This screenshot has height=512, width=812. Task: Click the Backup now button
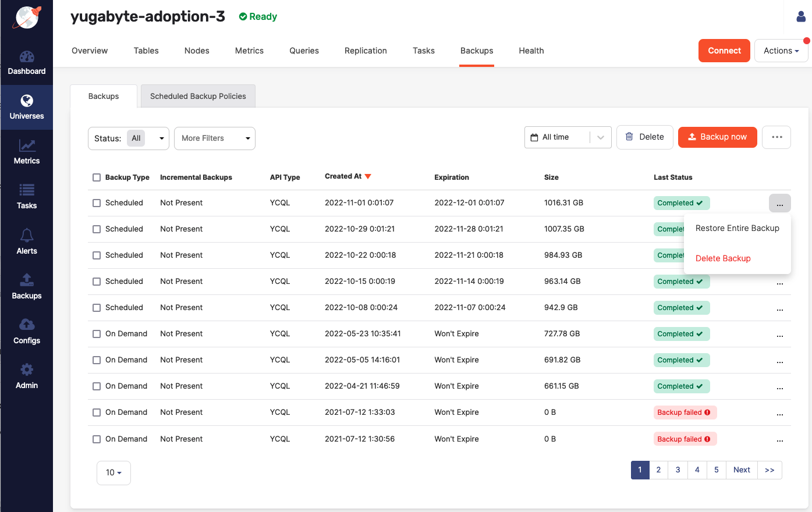point(717,137)
